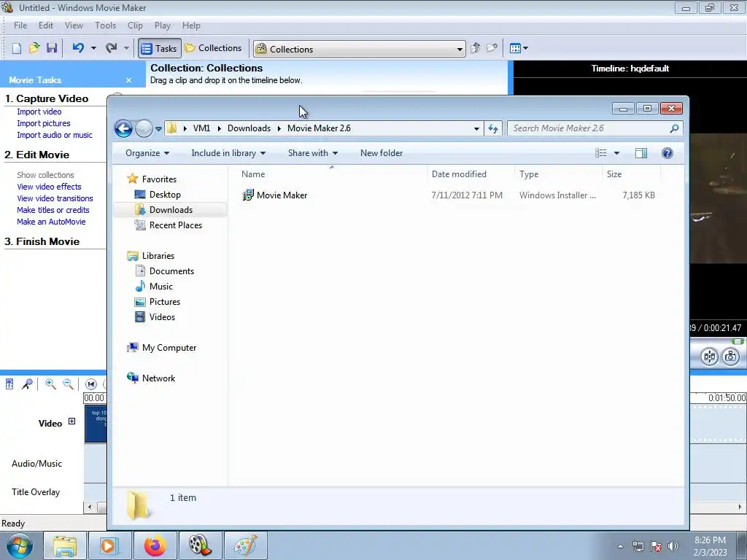Screen dimensions: 747x560
Task: Toggle the Tasks pane button
Action: click(x=160, y=49)
